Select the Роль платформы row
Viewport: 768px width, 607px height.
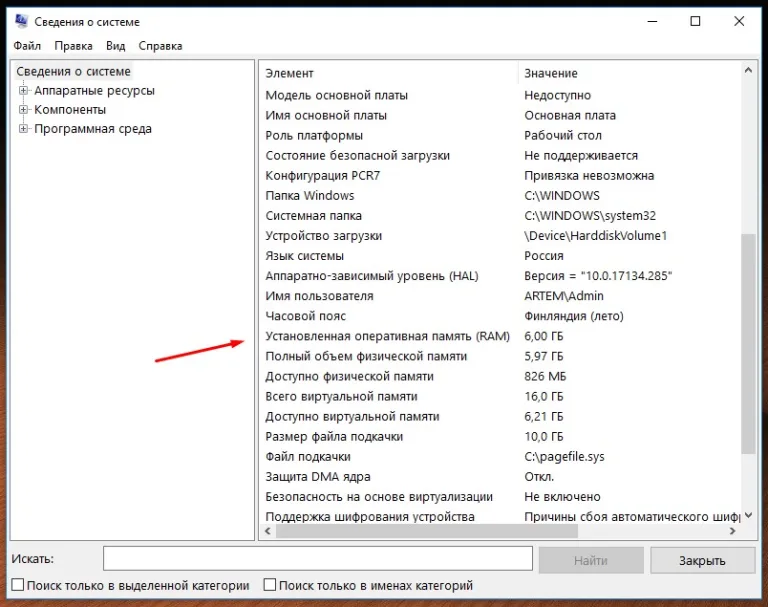(x=500, y=135)
